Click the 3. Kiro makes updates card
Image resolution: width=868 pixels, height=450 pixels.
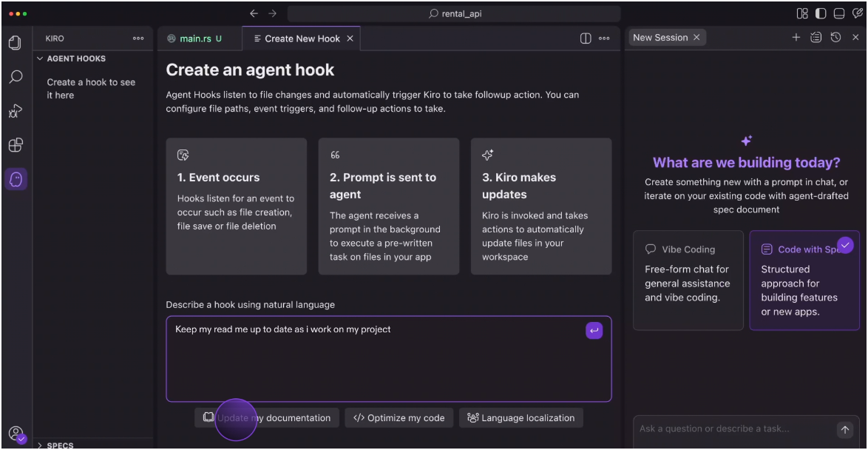(541, 206)
